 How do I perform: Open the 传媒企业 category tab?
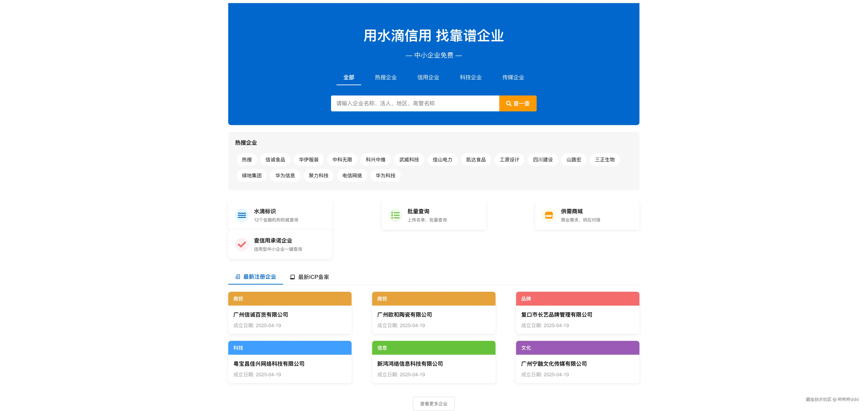coord(513,77)
